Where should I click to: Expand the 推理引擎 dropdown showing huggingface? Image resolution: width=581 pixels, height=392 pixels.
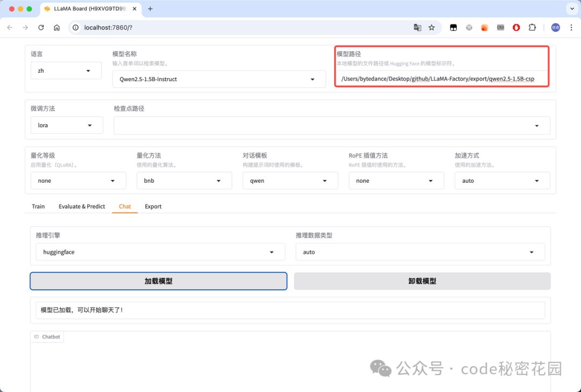[159, 252]
